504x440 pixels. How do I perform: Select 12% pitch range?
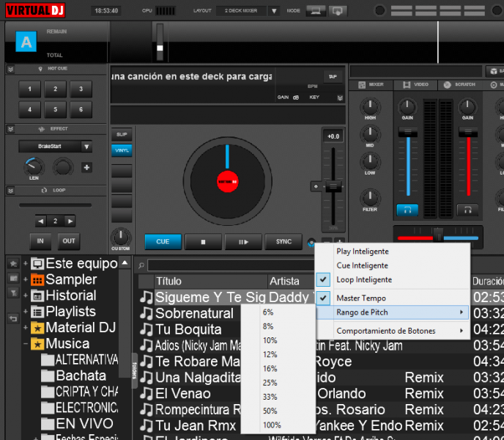tap(278, 355)
